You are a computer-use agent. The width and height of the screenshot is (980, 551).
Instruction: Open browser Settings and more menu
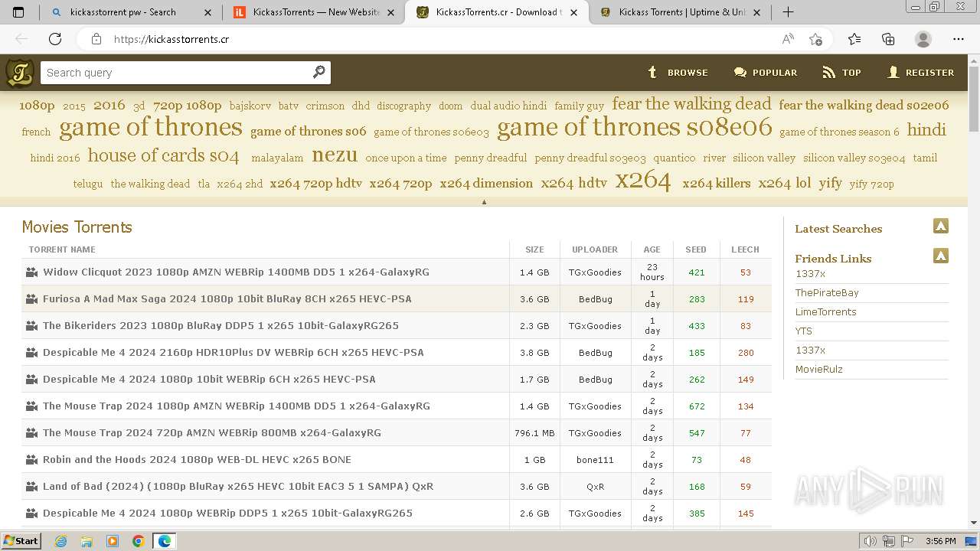point(959,39)
